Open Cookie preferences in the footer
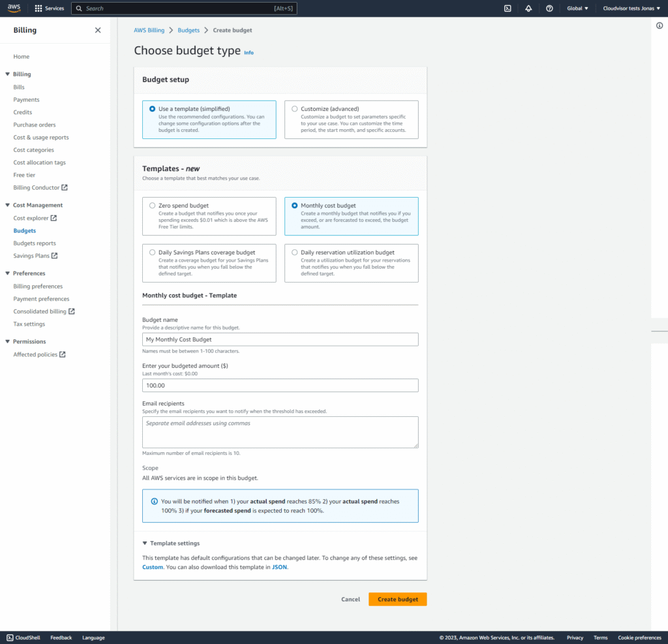Image resolution: width=668 pixels, height=644 pixels. pyautogui.click(x=639, y=637)
